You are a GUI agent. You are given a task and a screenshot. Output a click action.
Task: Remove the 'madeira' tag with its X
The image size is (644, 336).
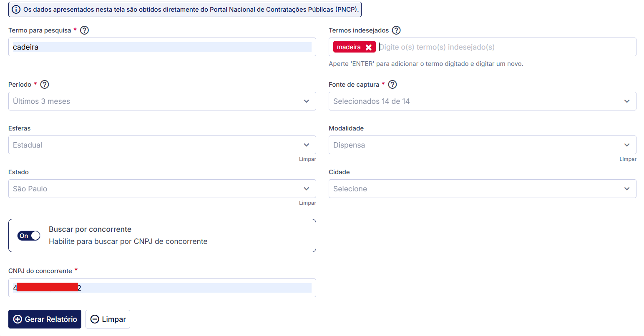tap(368, 47)
